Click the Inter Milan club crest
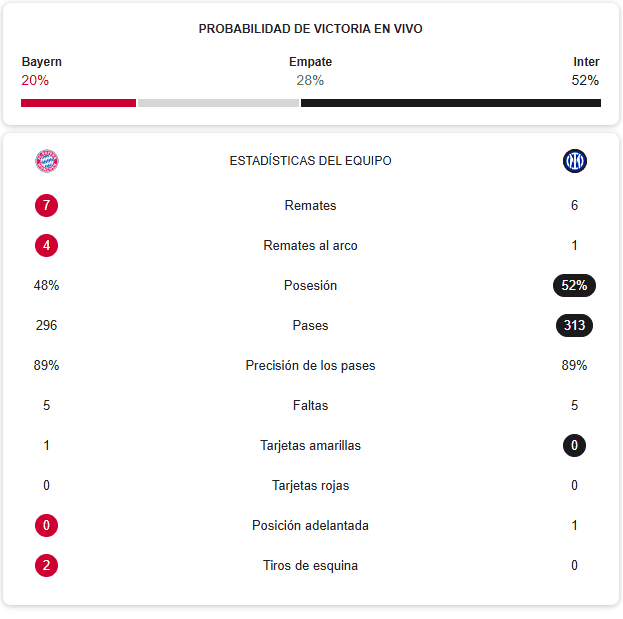The height and width of the screenshot is (619, 623). point(575,161)
